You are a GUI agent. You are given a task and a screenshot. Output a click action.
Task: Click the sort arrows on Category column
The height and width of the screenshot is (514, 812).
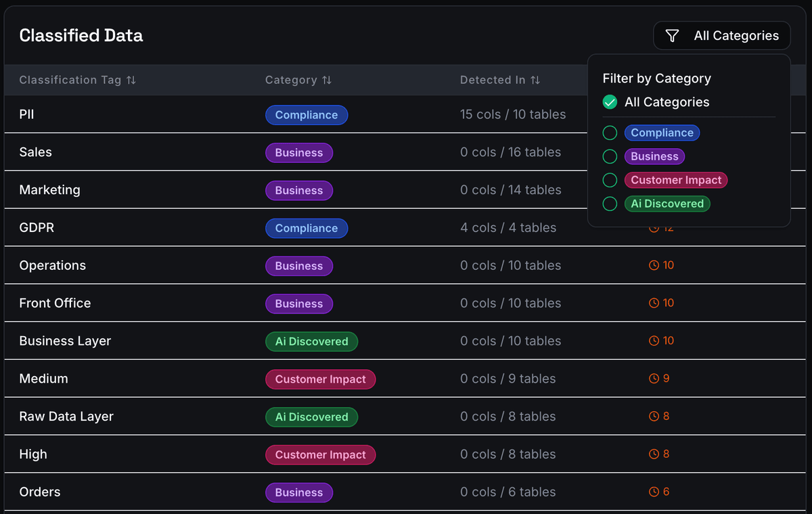(x=328, y=80)
